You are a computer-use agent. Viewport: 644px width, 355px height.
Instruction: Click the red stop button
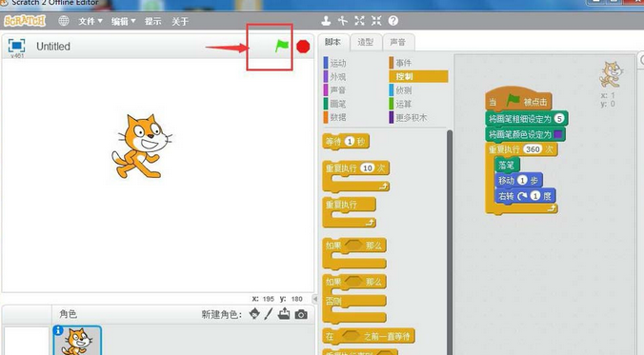pos(303,47)
